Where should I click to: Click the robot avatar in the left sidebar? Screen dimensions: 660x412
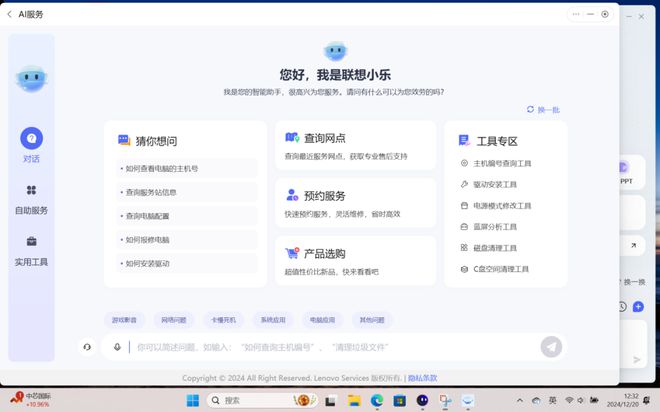pos(31,78)
